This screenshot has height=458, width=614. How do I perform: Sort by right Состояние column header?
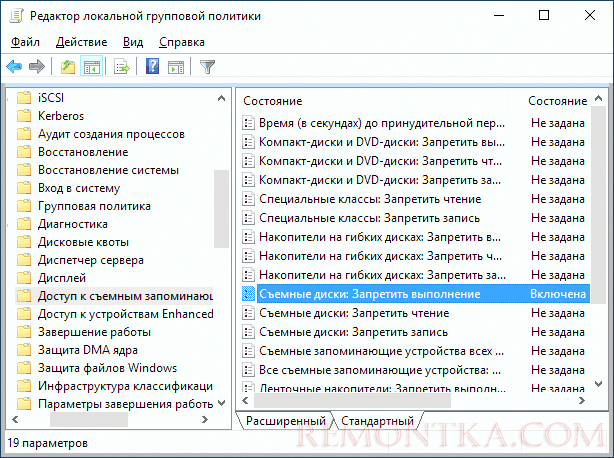pyautogui.click(x=558, y=101)
